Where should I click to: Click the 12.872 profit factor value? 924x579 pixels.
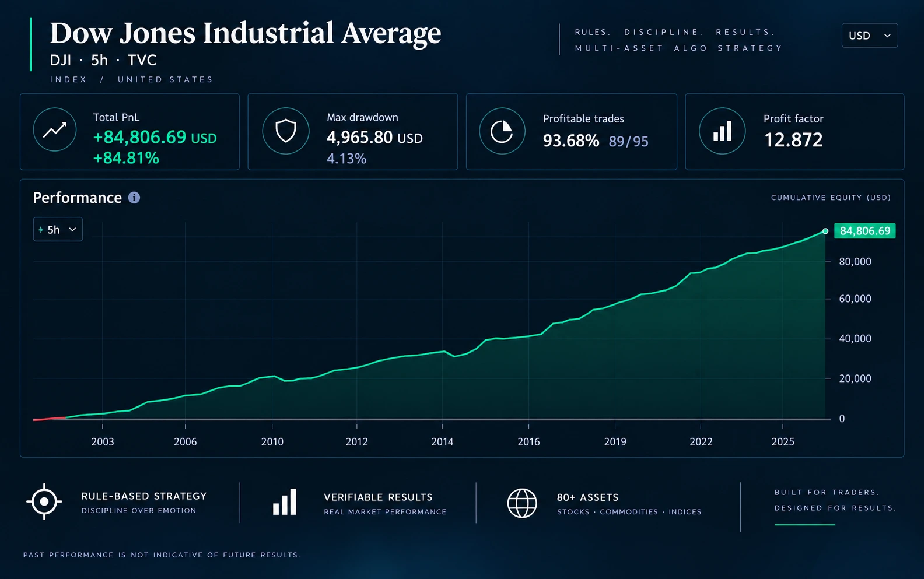click(793, 140)
